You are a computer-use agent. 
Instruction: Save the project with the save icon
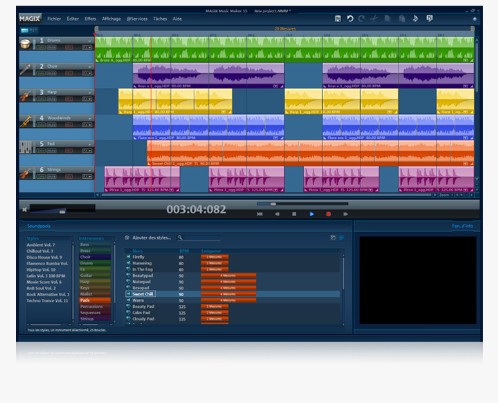(338, 19)
